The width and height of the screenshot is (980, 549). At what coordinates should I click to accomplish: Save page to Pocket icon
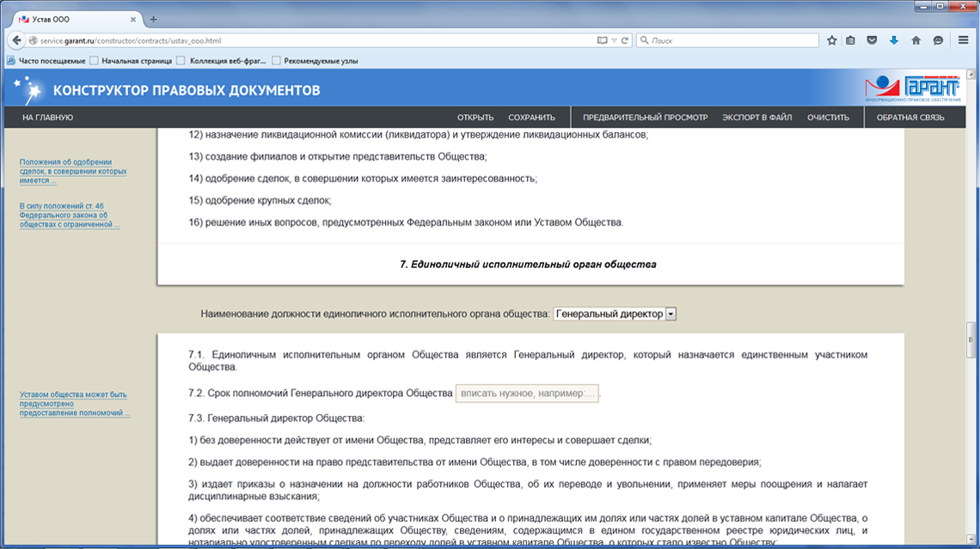pyautogui.click(x=872, y=40)
